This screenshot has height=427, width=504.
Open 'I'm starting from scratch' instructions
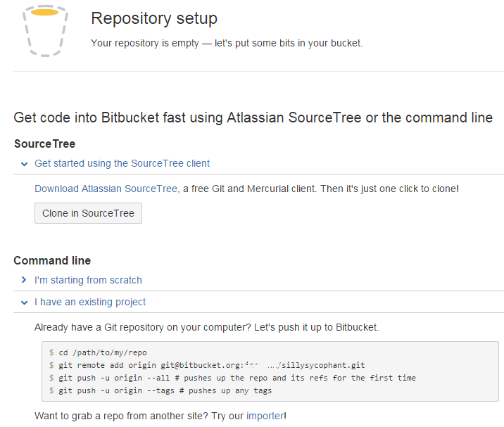tap(88, 280)
